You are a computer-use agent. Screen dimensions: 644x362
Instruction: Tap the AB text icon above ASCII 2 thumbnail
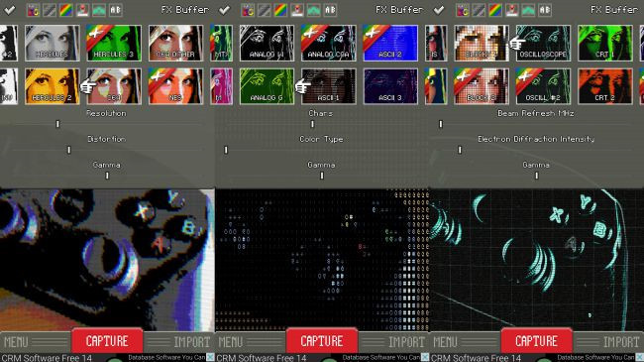tap(330, 10)
